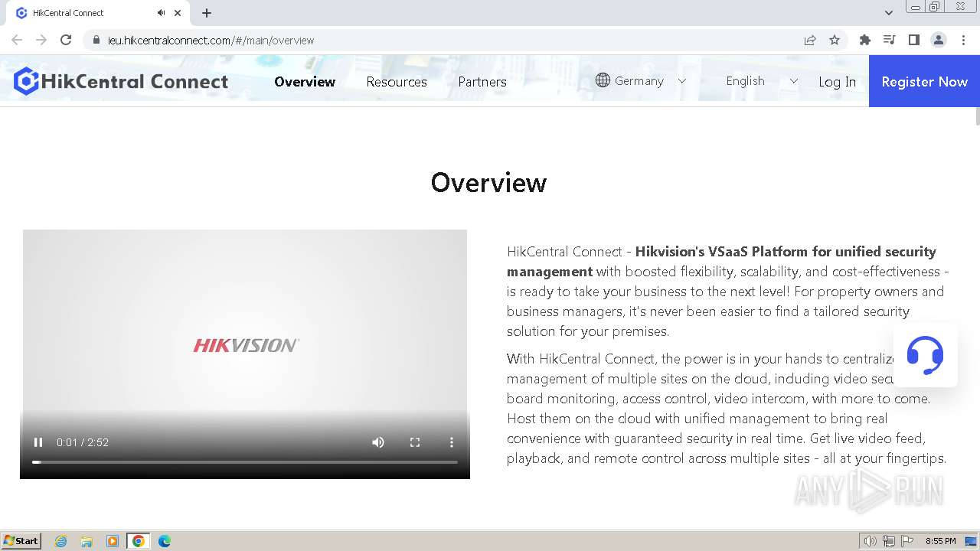Seek on the video progress bar

245,461
